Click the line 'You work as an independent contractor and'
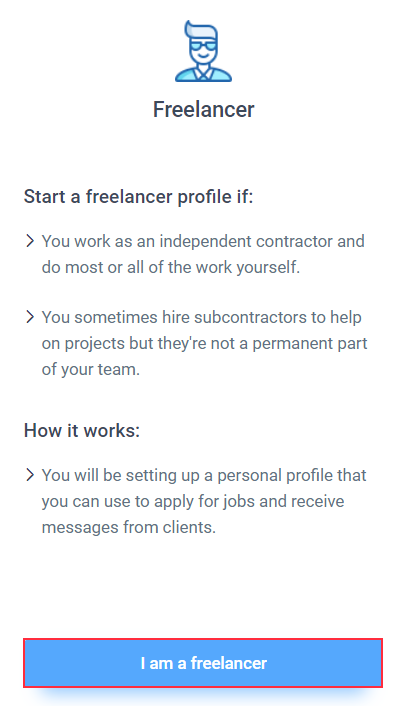This screenshot has height=706, width=401. click(x=203, y=241)
